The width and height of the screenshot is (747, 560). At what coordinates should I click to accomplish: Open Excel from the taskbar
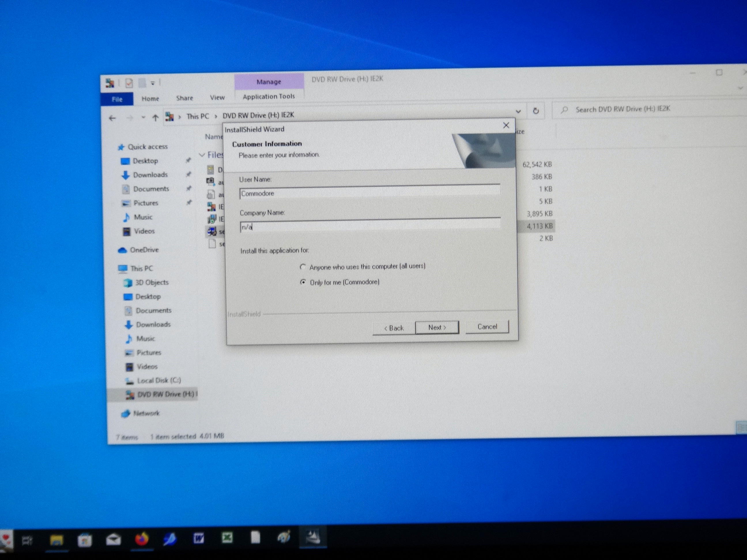[x=227, y=538]
